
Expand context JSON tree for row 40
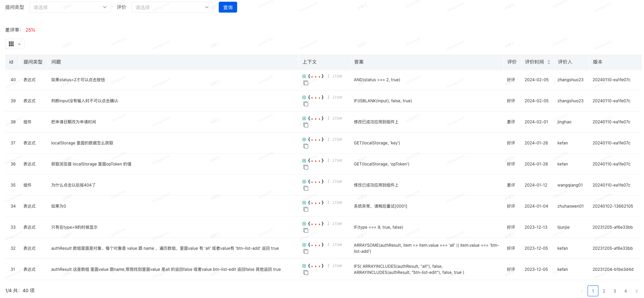click(x=304, y=76)
